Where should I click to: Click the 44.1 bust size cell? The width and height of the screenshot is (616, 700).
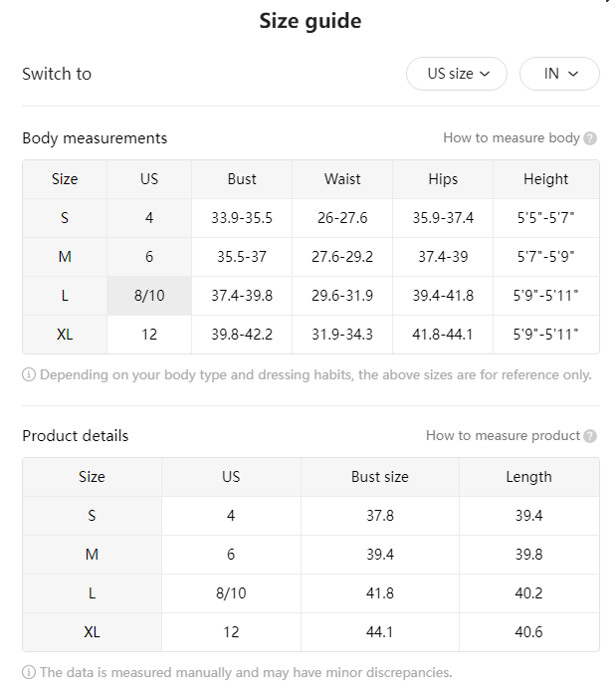[x=380, y=632]
